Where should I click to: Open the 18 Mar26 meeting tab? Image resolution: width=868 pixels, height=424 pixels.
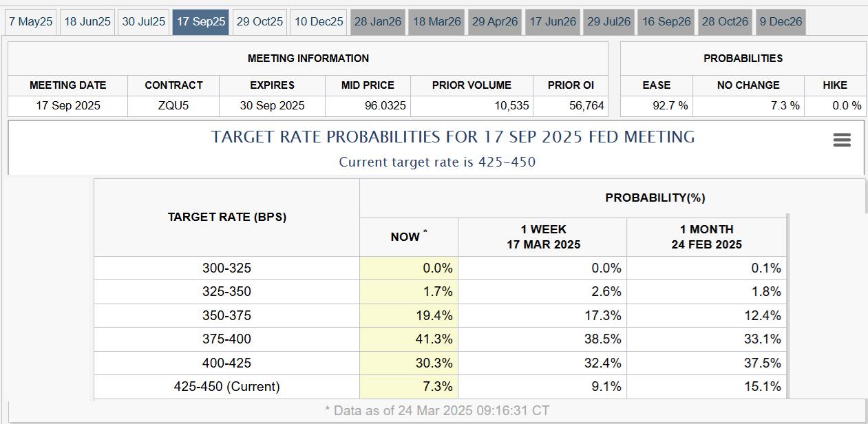coord(437,22)
